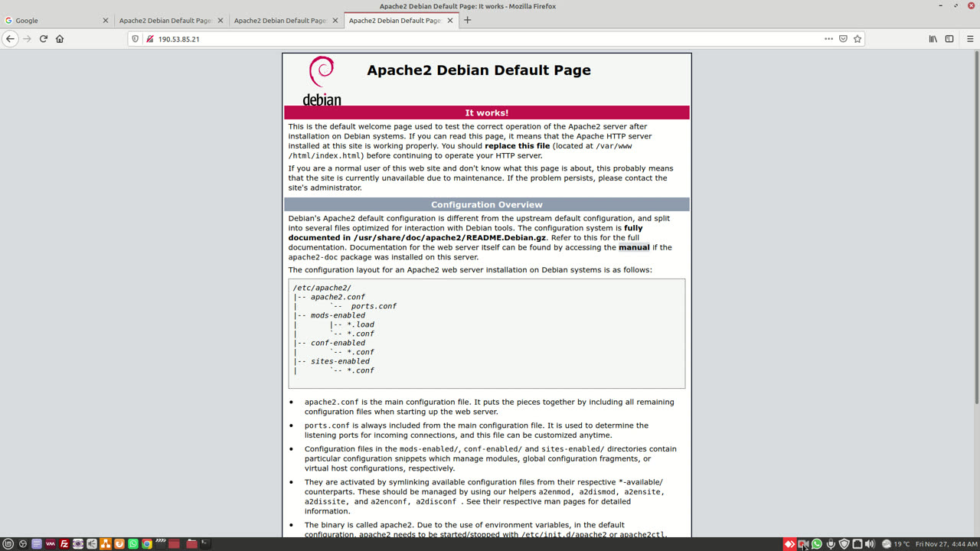
Task: Open the Linux Mint start menu
Action: (x=8, y=544)
